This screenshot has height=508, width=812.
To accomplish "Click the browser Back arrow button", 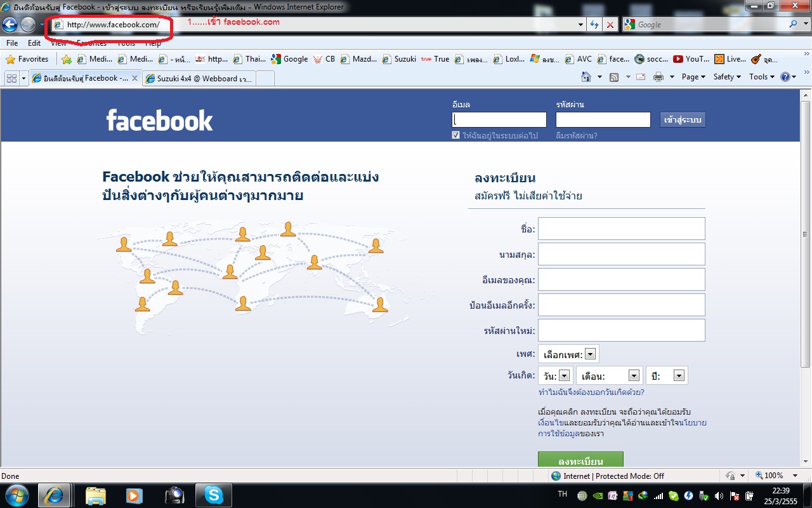I will (10, 25).
